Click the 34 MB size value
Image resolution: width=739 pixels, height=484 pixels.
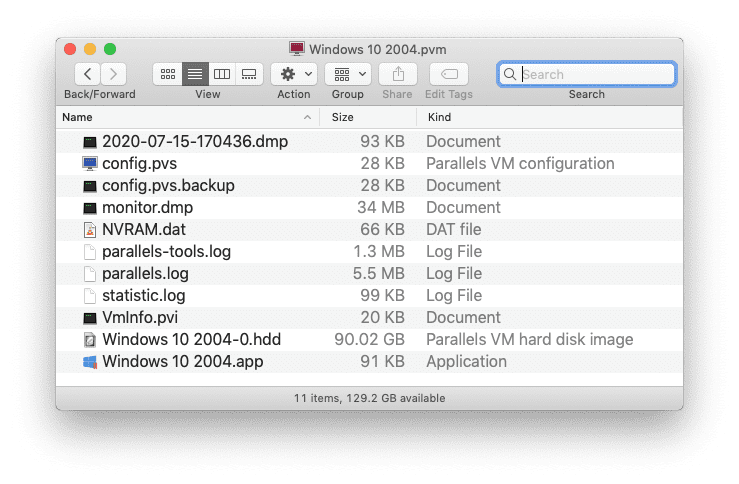(381, 207)
